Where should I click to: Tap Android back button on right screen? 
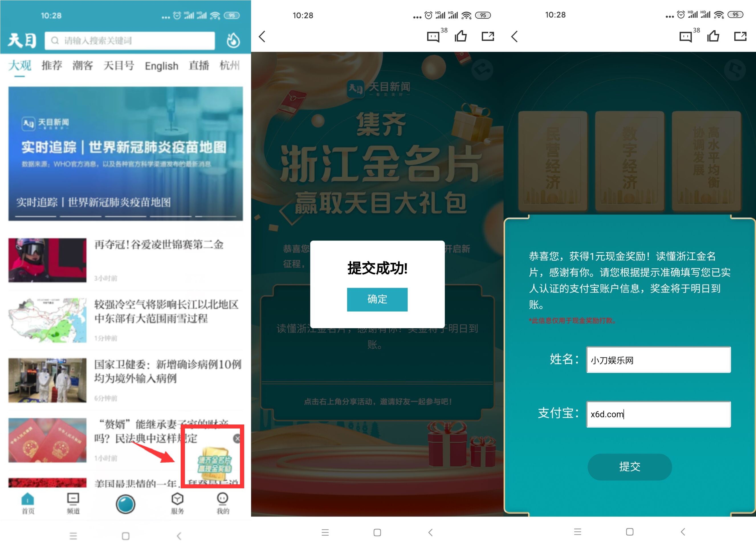(683, 532)
